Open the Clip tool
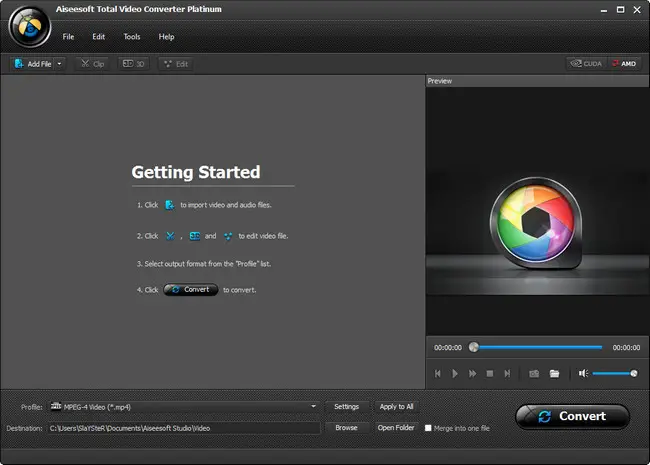The image size is (650, 465). pos(92,64)
